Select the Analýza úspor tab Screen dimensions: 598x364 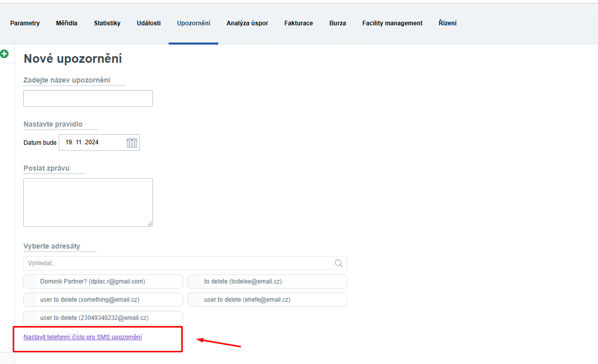point(247,23)
